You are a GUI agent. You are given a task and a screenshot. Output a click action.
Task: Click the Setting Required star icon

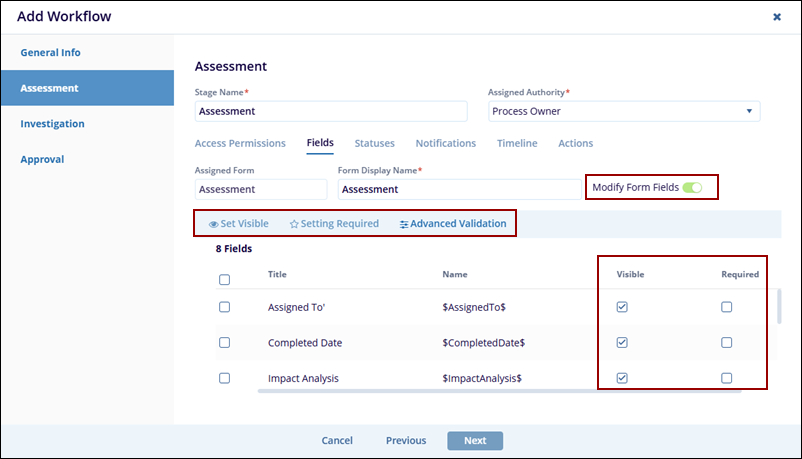(x=294, y=224)
